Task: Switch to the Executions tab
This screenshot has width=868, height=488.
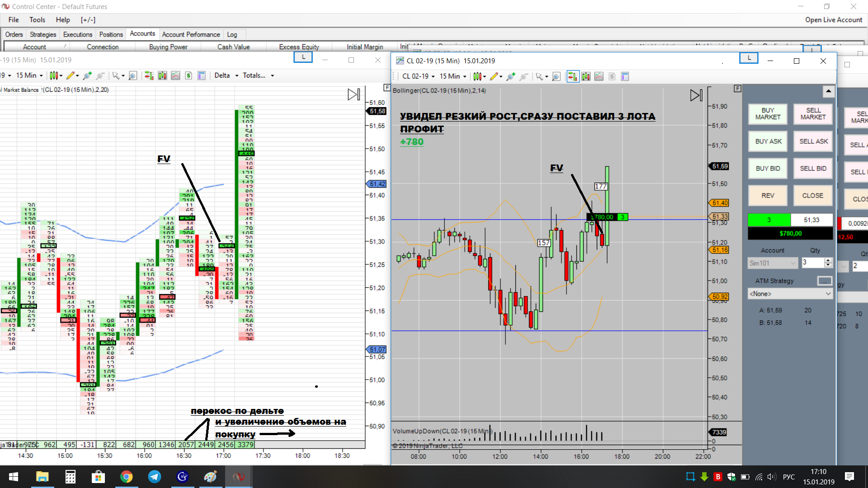Action: [x=77, y=34]
